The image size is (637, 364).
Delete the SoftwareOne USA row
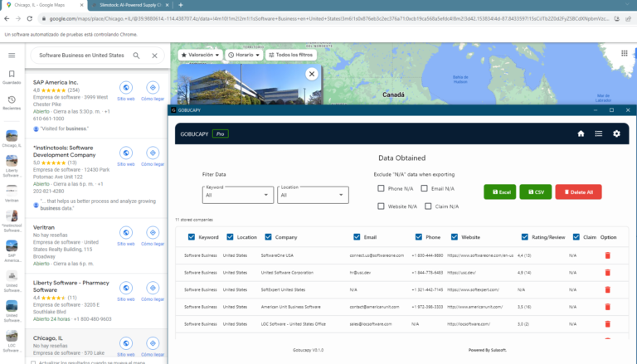click(x=608, y=255)
